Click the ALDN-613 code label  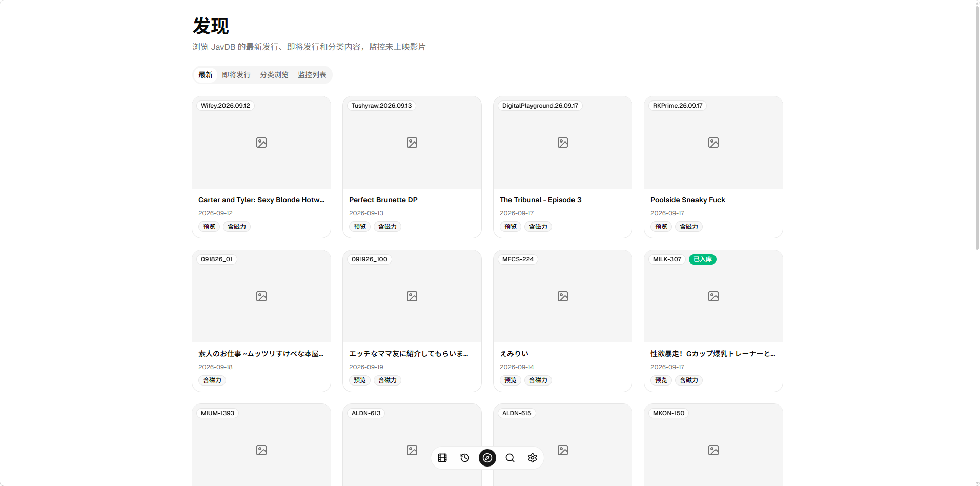pyautogui.click(x=366, y=413)
